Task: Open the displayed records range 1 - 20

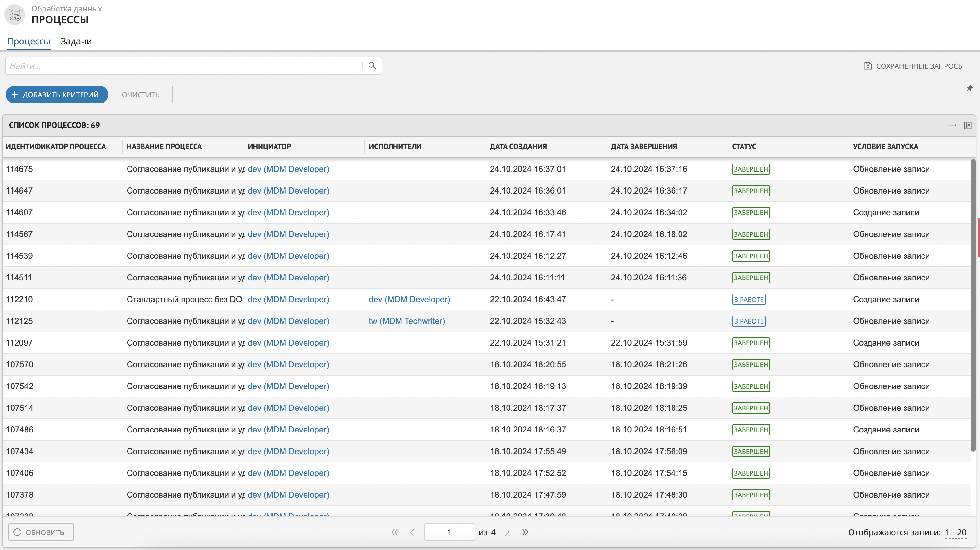Action: pos(956,532)
